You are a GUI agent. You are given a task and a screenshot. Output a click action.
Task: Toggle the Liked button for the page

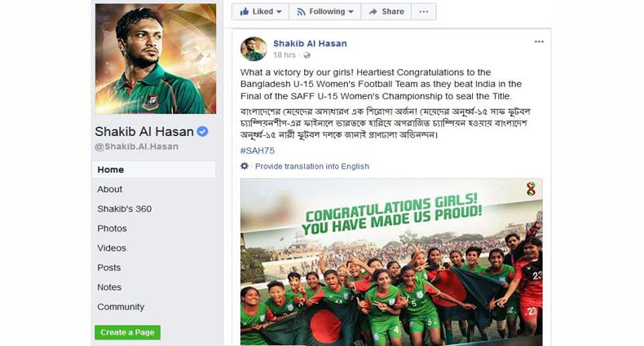[261, 11]
